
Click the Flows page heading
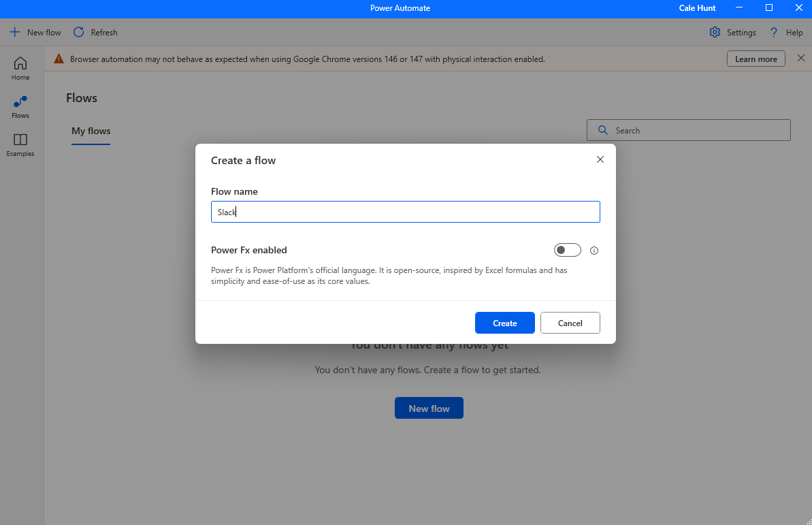(81, 98)
